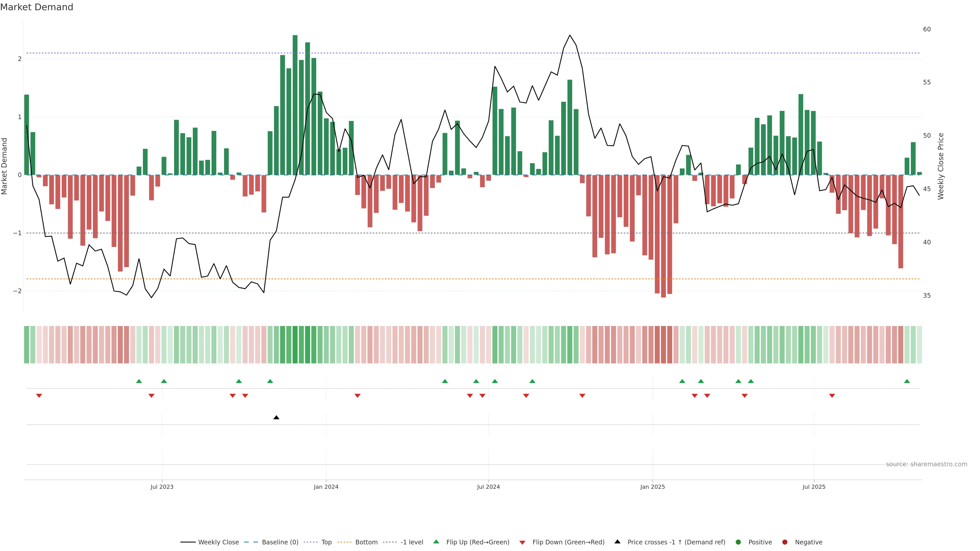This screenshot has height=551, width=980.
Task: Click the red Negative legend dot
Action: click(785, 542)
